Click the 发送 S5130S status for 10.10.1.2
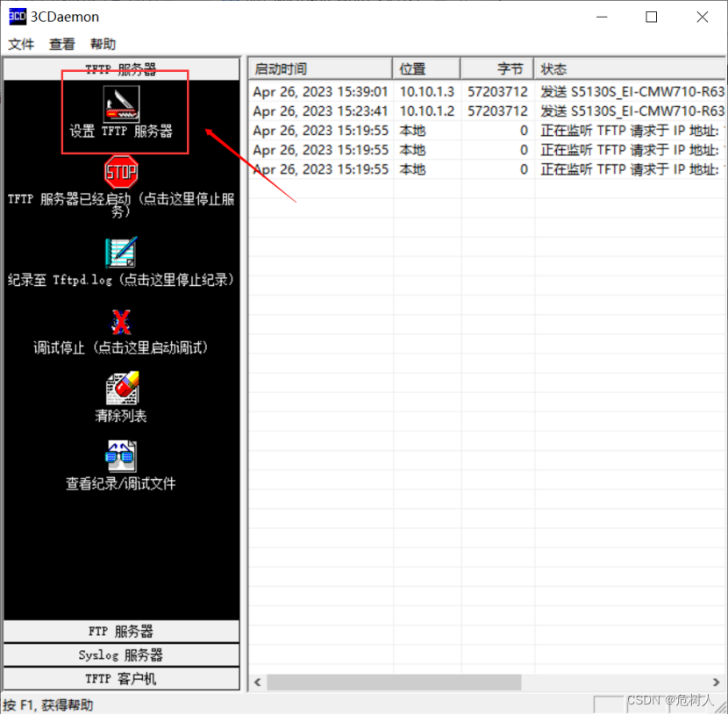 (632, 111)
